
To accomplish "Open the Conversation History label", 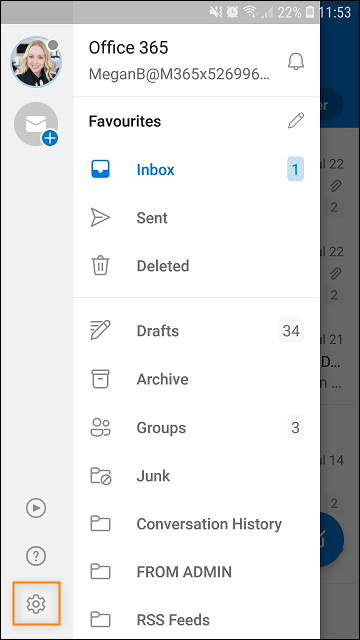I will 209,524.
